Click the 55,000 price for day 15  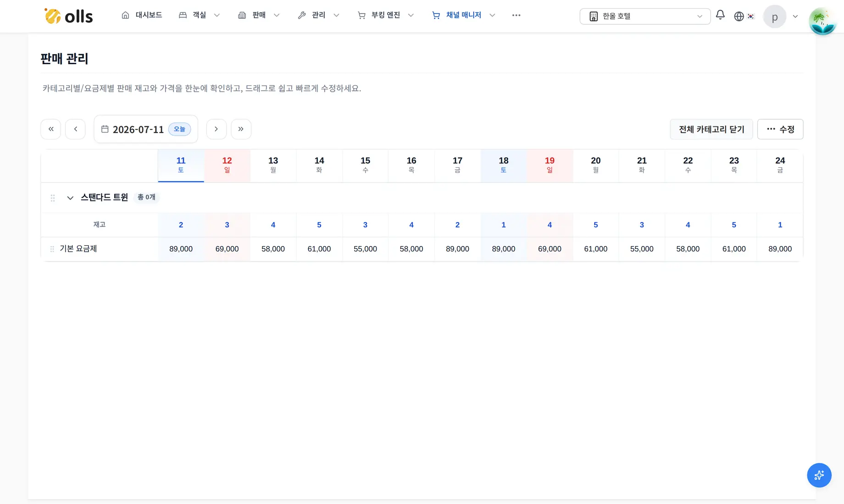[365, 249]
